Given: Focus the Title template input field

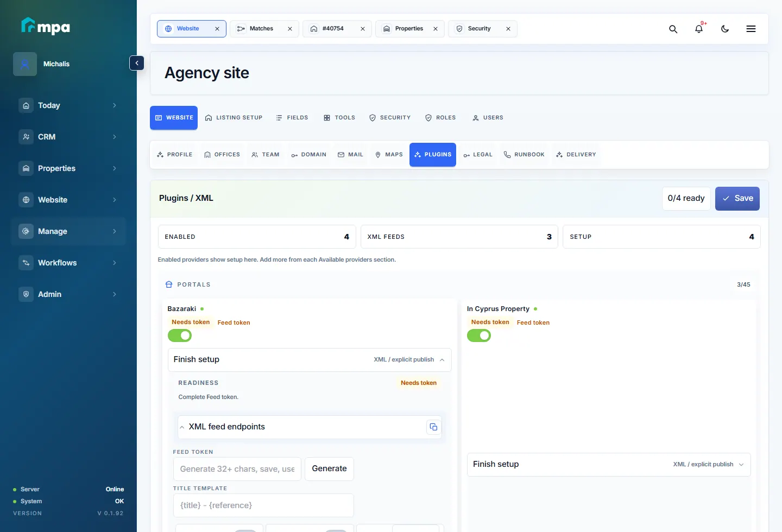Looking at the screenshot, I should 263,505.
